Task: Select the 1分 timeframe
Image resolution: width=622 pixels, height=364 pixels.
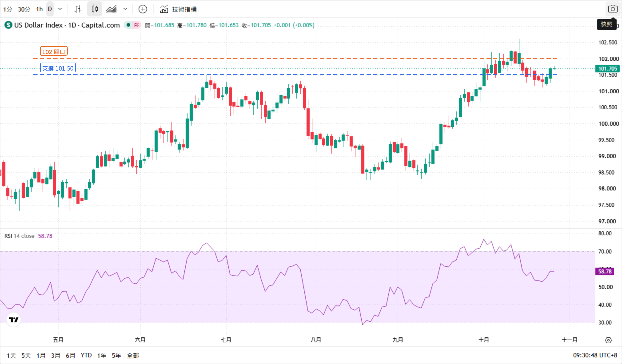Action: pos(8,9)
